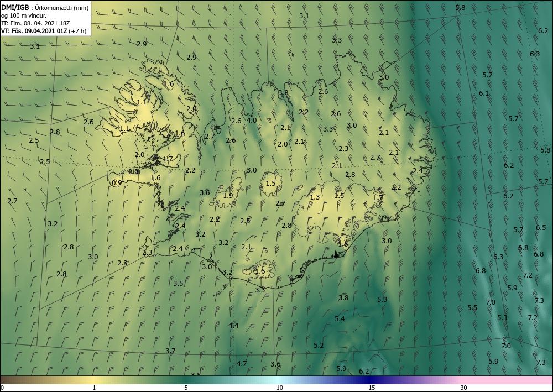Viewport: 553px width, 392px height.
Task: Click the color scale label "10"
Action: click(x=280, y=388)
